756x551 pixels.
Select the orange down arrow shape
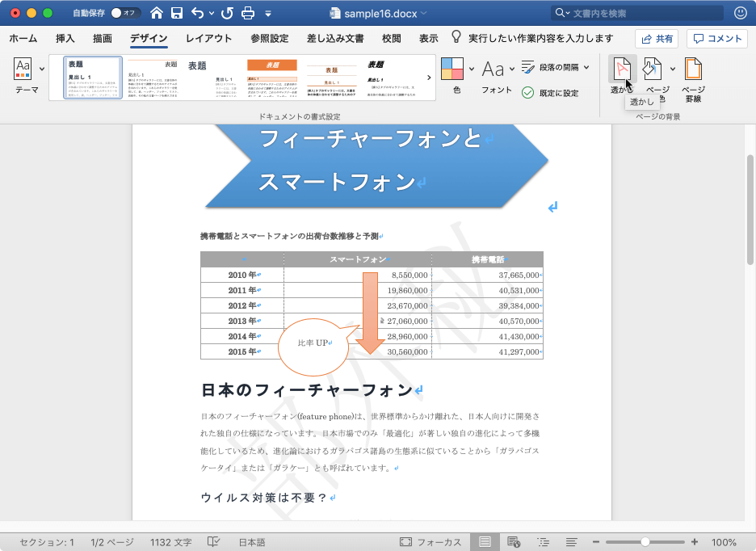click(x=370, y=313)
